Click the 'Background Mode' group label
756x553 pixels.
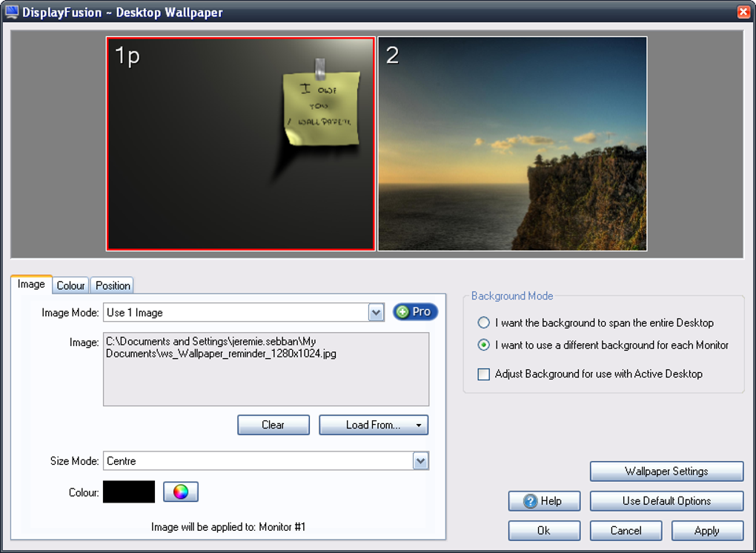coord(512,296)
